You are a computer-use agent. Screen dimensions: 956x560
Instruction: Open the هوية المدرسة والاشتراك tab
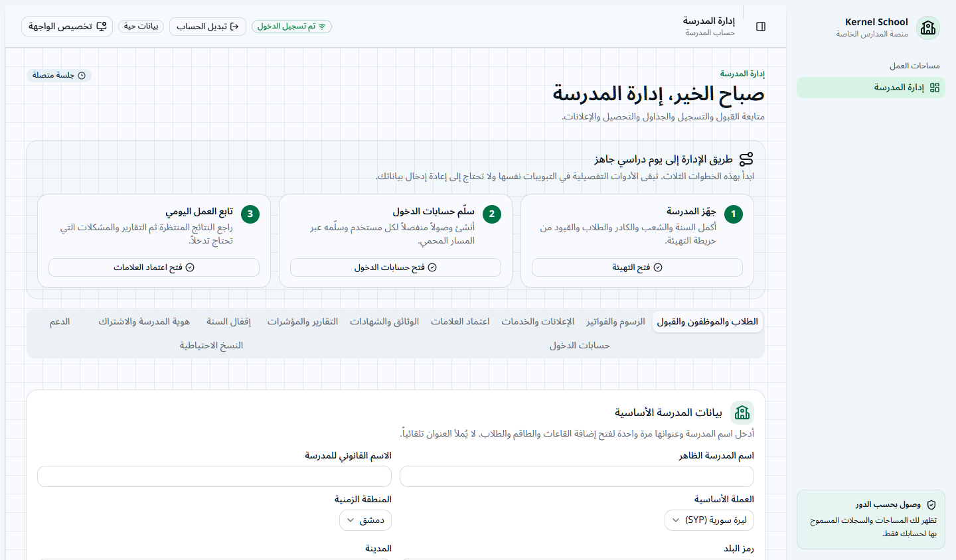click(x=144, y=322)
